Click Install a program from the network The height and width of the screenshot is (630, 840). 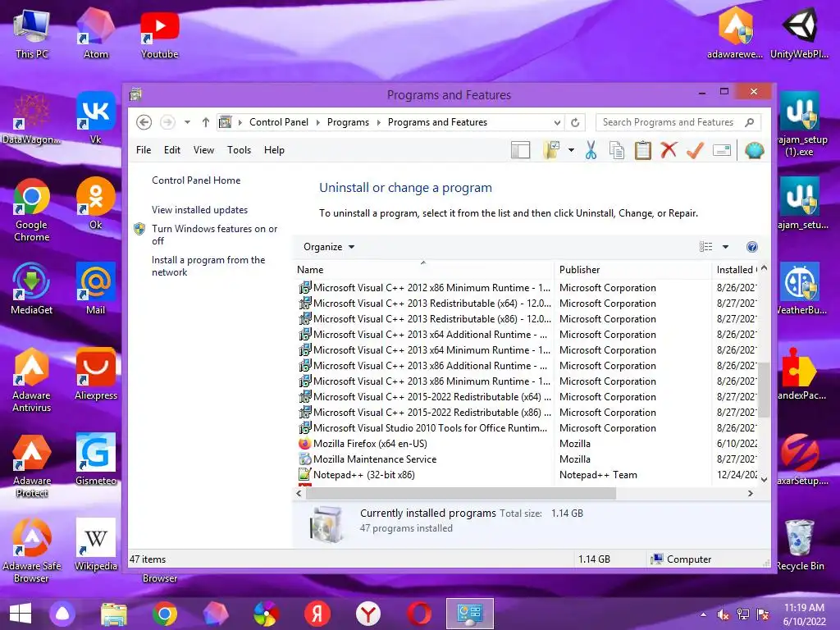208,266
